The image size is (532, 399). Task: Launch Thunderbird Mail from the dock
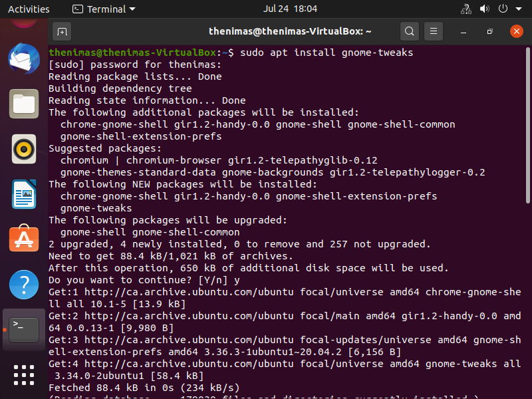pos(24,59)
